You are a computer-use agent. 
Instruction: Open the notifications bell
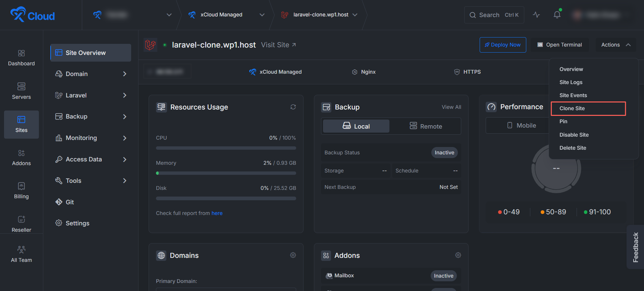click(x=557, y=15)
